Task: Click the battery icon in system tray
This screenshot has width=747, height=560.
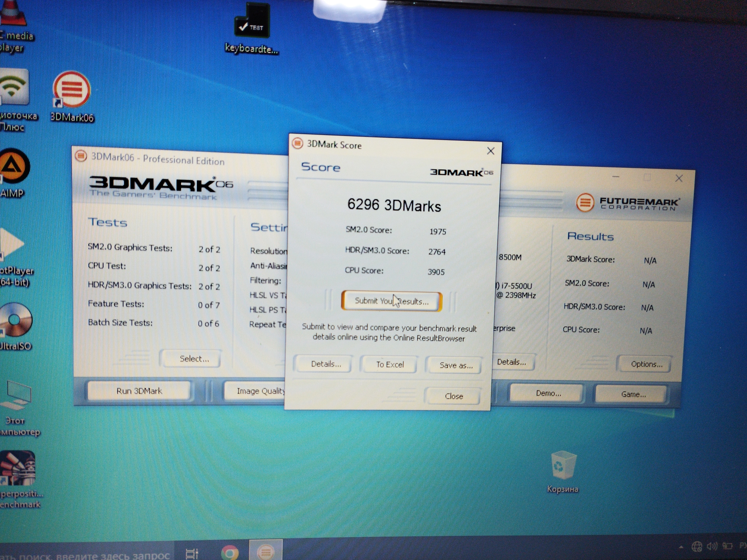Action: pyautogui.click(x=727, y=546)
